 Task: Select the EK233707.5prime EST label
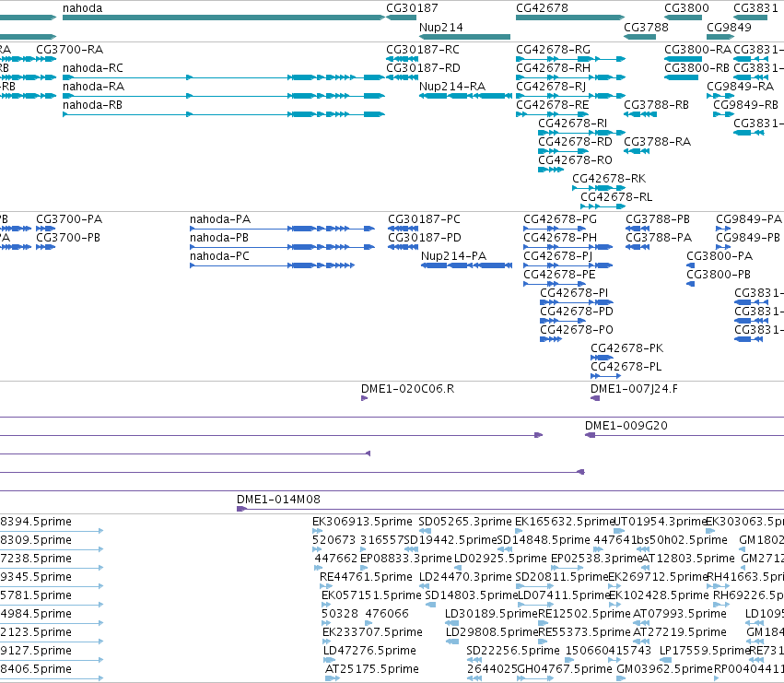click(372, 632)
